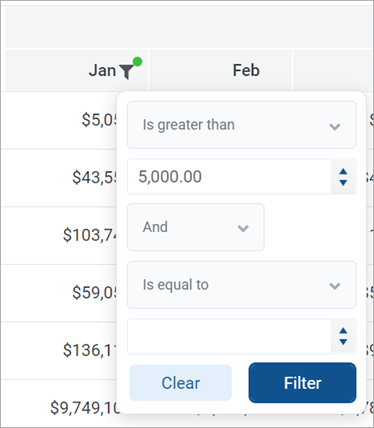374x428 pixels.
Task: Select the Jan column header label
Action: tap(102, 70)
